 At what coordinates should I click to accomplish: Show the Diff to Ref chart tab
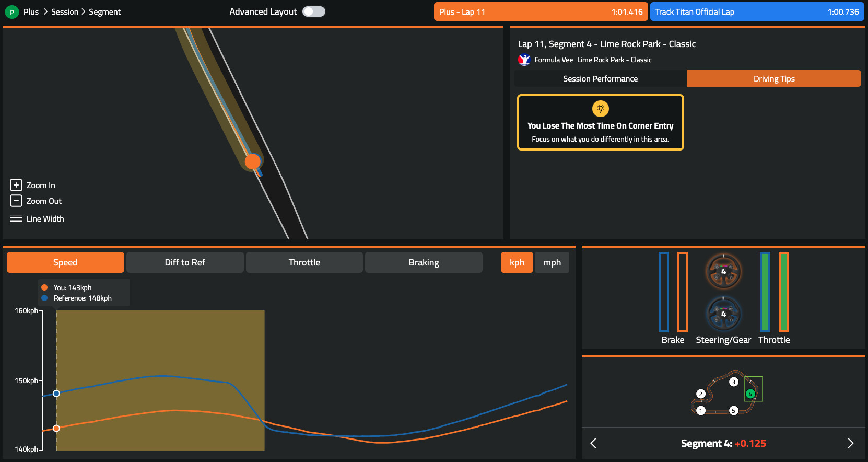tap(185, 262)
